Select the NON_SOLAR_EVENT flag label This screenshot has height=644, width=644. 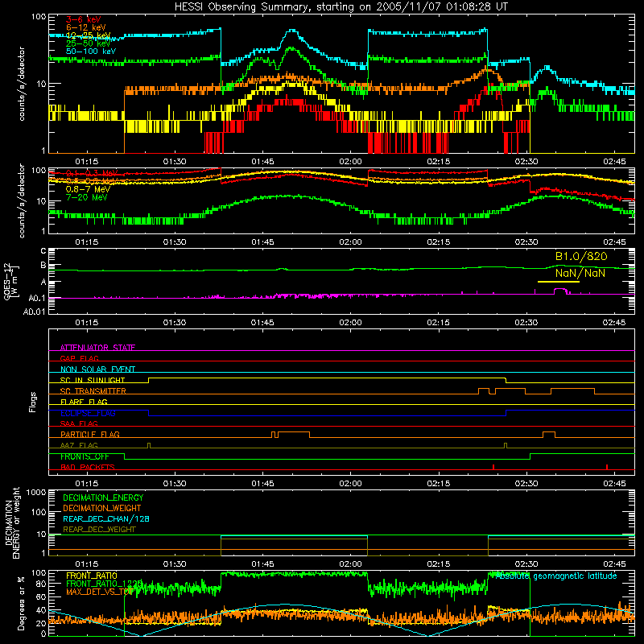[97, 369]
